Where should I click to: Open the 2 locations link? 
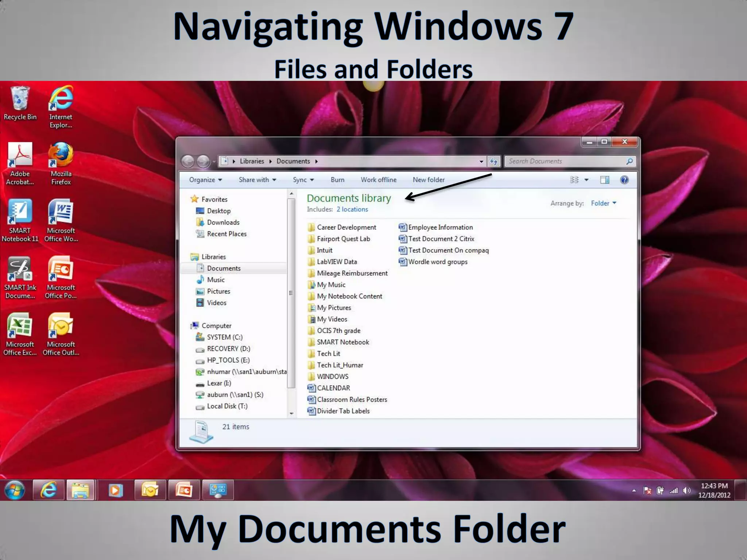[x=352, y=210]
